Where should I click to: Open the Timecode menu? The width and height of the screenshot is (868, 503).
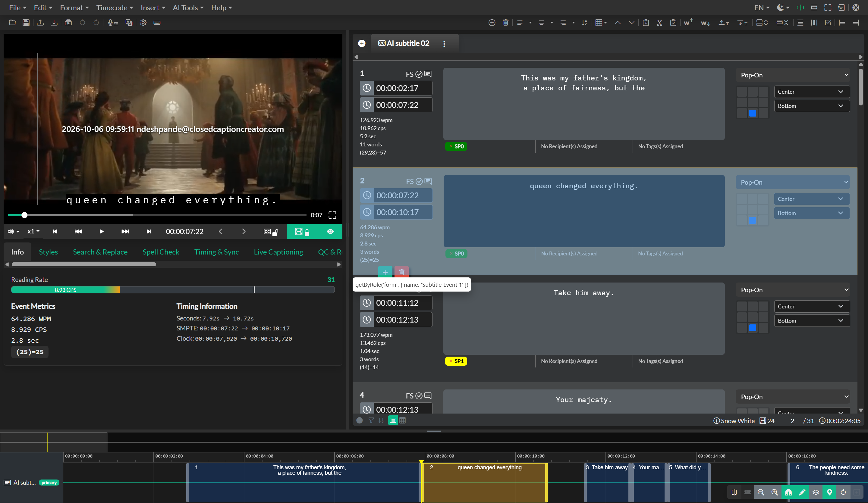point(115,8)
